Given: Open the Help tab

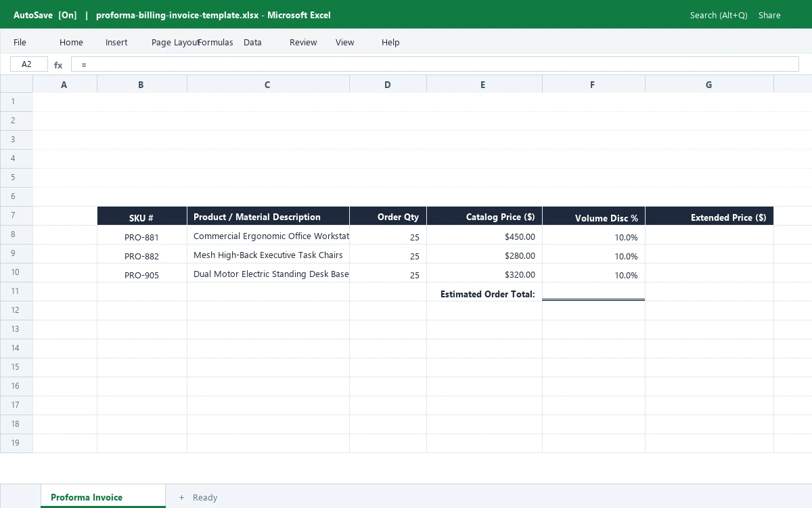Looking at the screenshot, I should (390, 42).
